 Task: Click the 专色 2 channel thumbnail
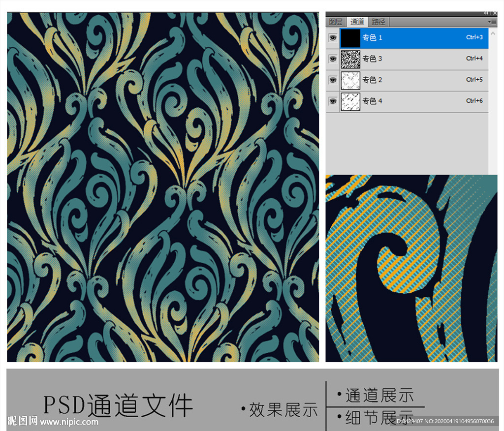[x=350, y=80]
